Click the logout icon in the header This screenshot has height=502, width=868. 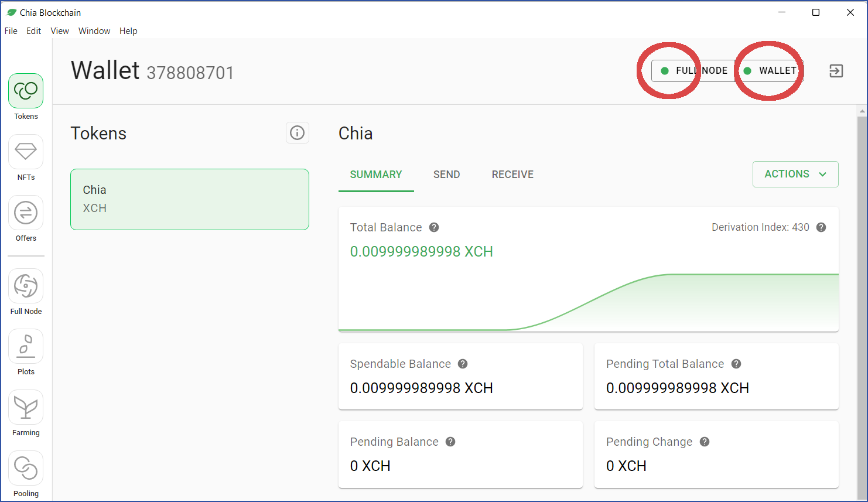(x=836, y=71)
